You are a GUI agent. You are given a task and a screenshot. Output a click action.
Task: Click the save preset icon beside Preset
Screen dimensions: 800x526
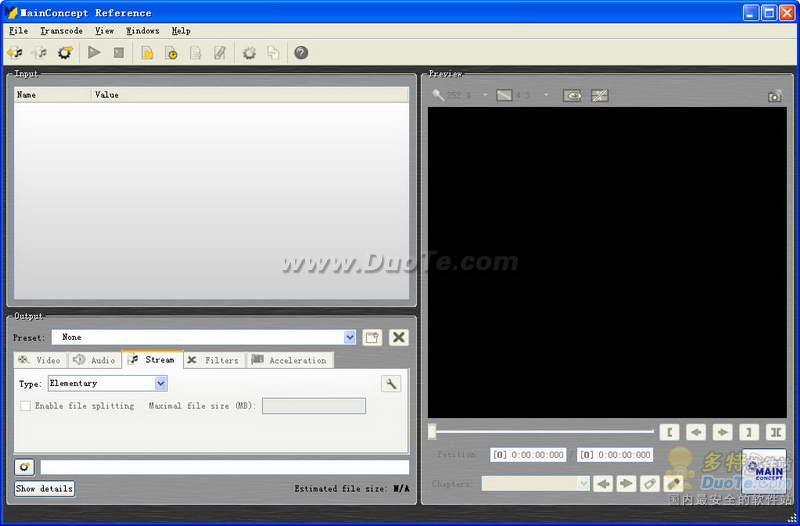[x=372, y=337]
